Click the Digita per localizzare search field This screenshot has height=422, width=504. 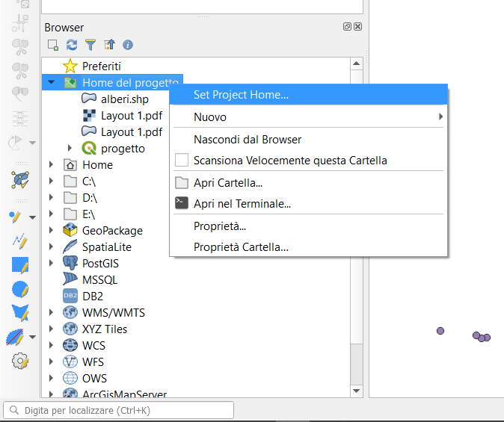click(120, 410)
